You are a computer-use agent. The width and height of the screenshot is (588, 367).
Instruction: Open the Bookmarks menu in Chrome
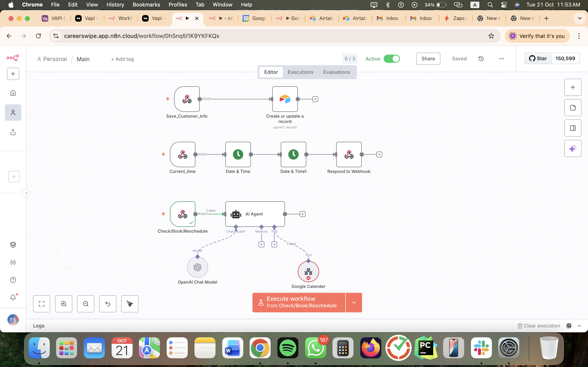click(146, 5)
